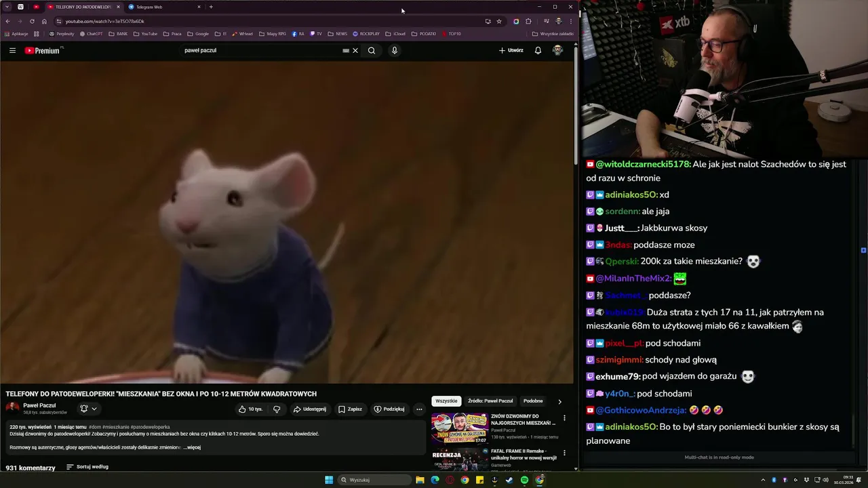Click Utwórz create button

511,50
